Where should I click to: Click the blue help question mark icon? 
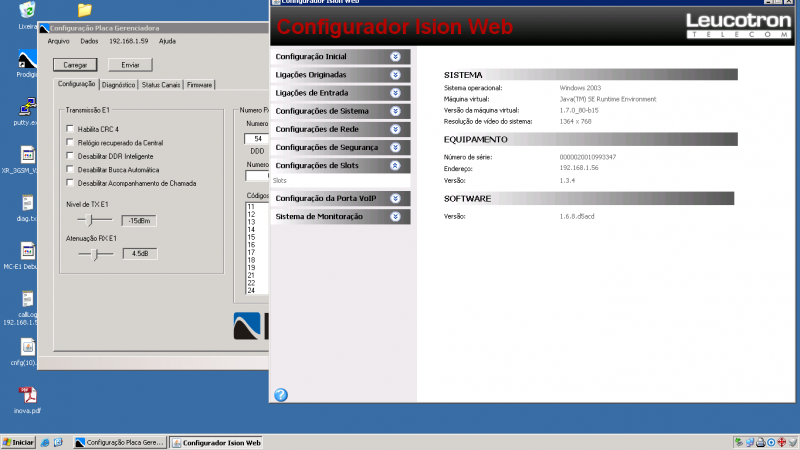(x=281, y=395)
